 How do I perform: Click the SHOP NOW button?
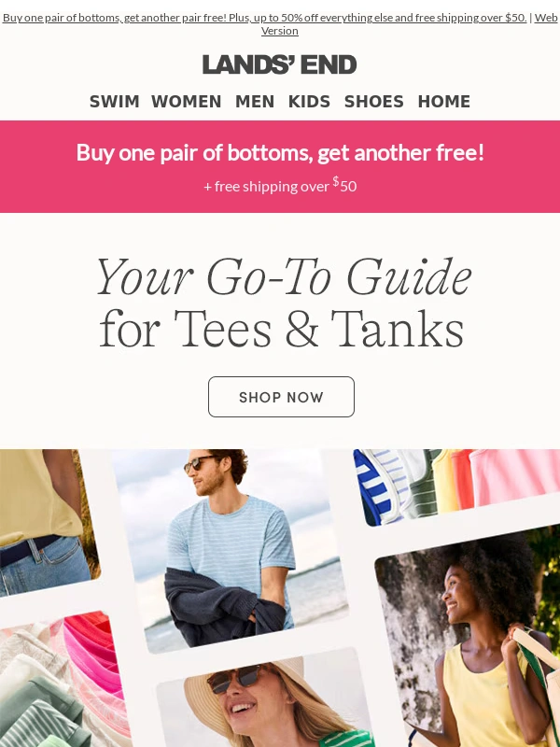point(281,397)
